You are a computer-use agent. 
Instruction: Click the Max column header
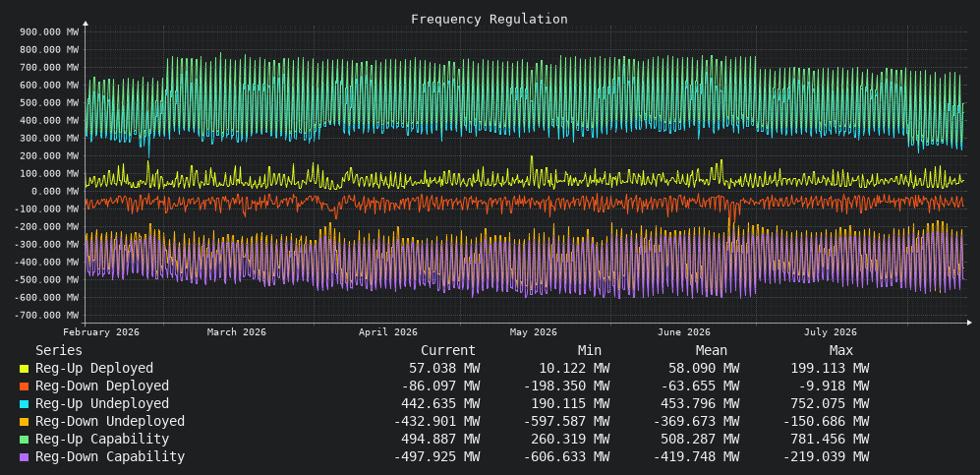841,351
